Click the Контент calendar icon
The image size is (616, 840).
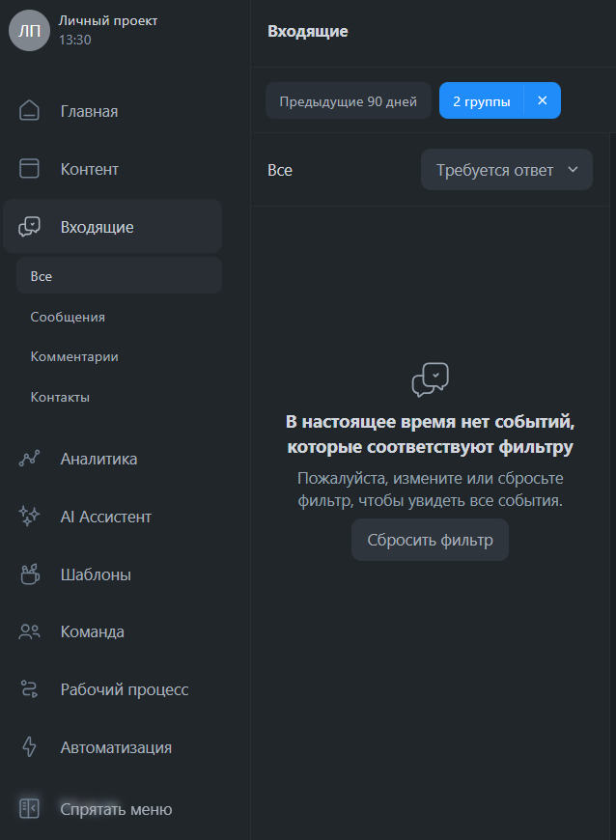30,169
